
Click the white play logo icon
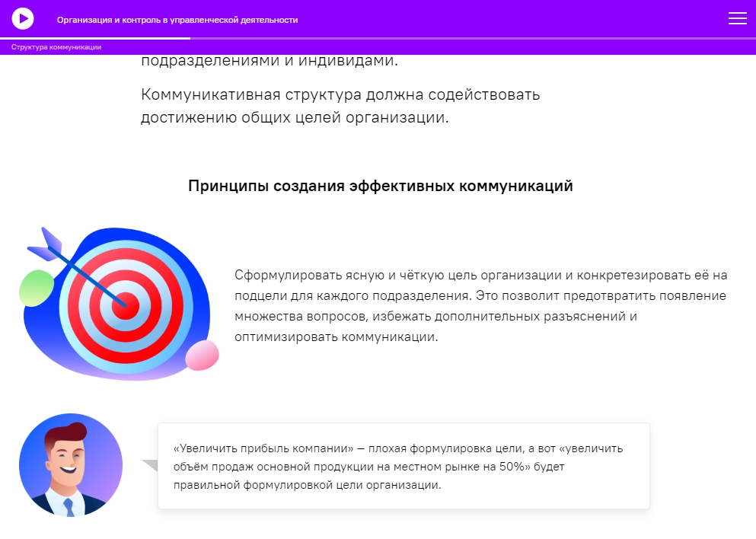click(23, 18)
